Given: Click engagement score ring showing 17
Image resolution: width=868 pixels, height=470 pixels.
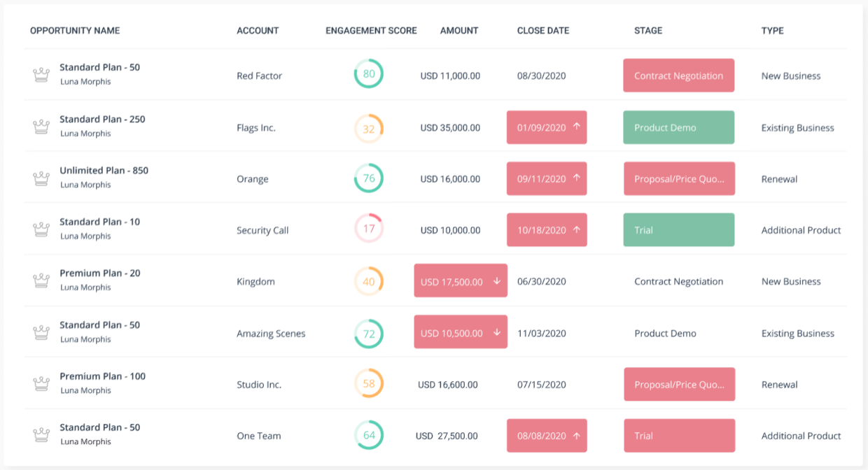Looking at the screenshot, I should [x=369, y=229].
